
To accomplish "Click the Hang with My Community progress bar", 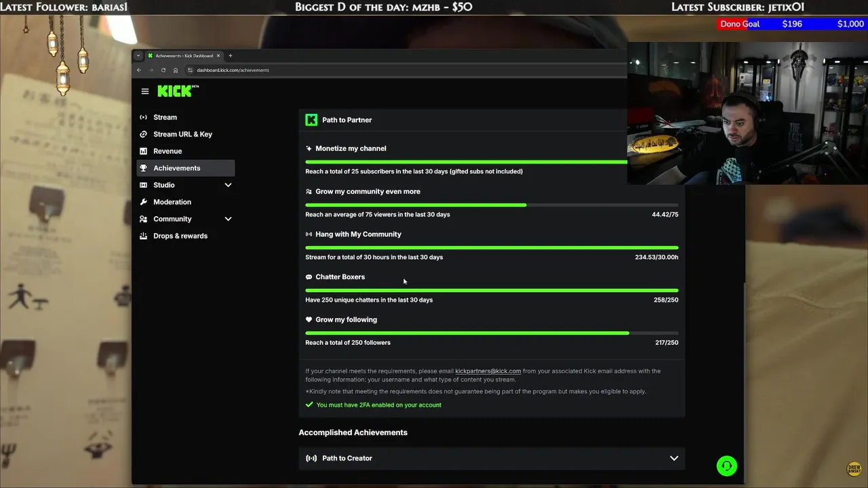I will [492, 247].
